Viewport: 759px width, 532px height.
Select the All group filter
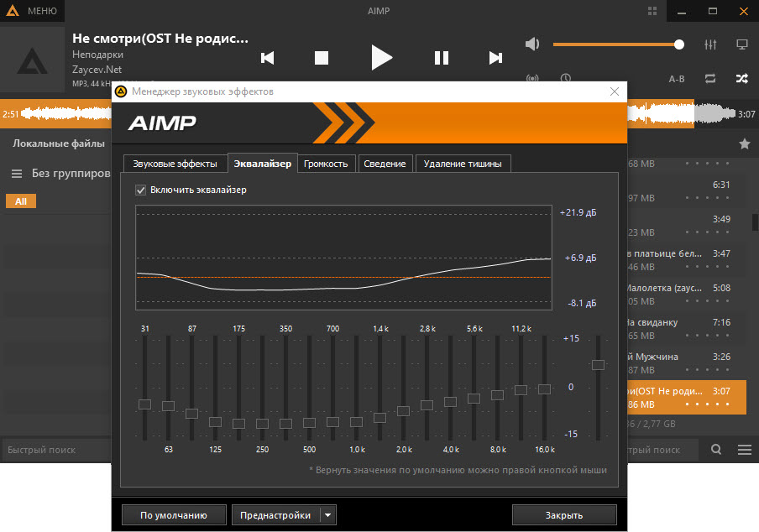point(21,201)
